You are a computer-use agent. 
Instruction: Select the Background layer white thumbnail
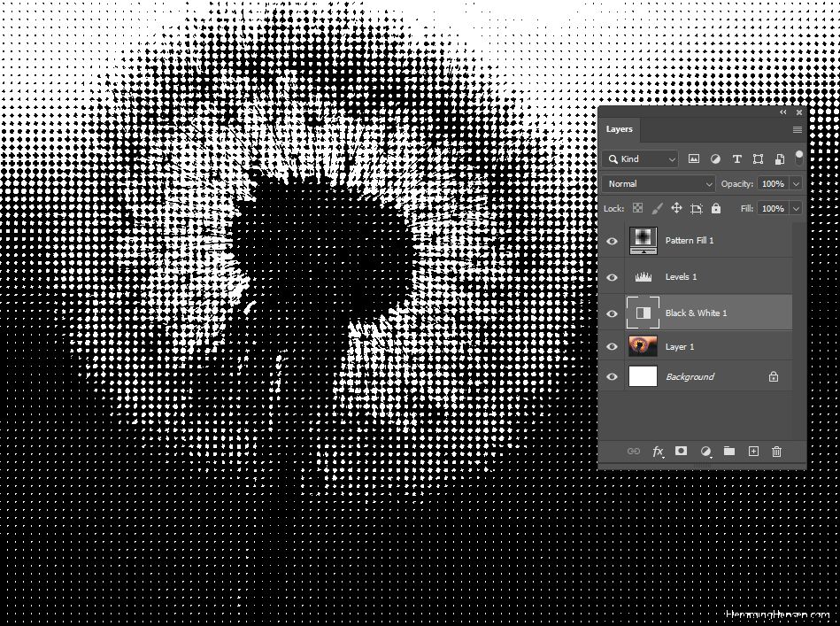[643, 376]
